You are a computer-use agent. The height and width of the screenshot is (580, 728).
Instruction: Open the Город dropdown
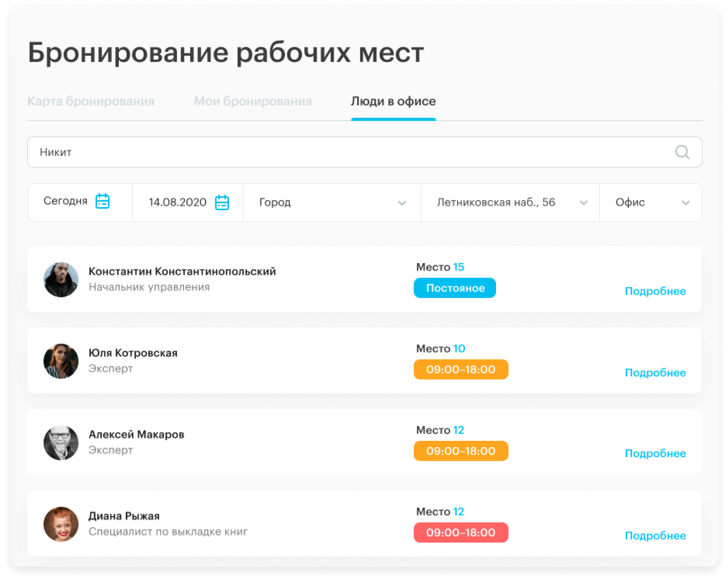pos(331,202)
